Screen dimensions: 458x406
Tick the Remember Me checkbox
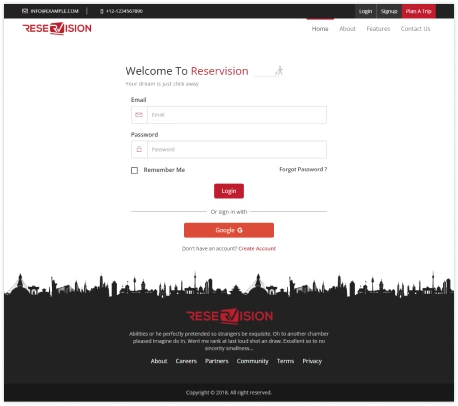134,170
